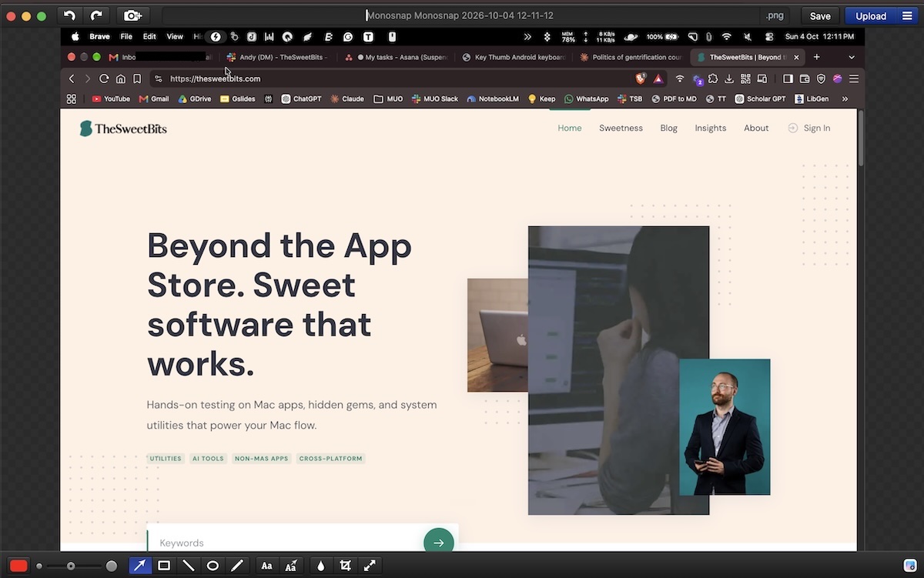This screenshot has width=924, height=578.
Task: Change the .png file format
Action: coord(775,15)
